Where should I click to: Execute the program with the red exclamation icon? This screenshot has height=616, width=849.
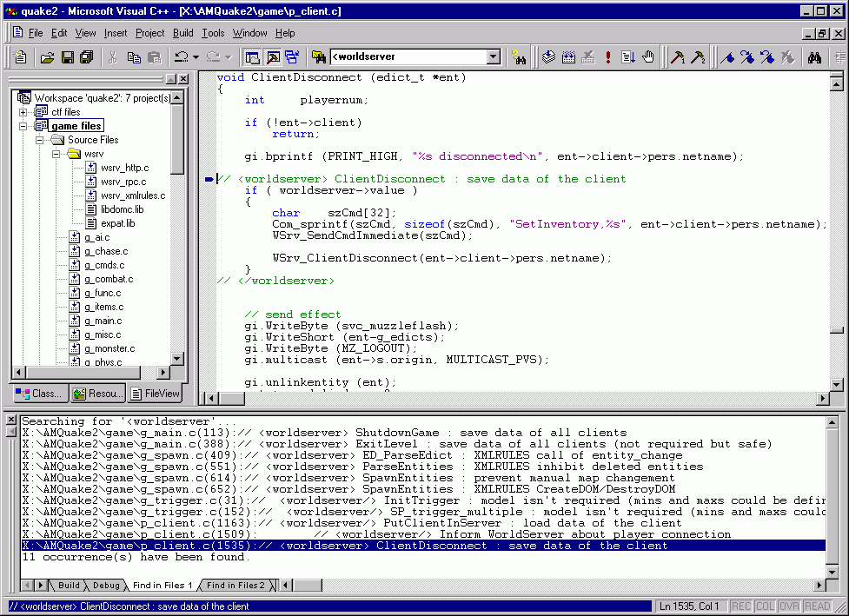coord(608,56)
